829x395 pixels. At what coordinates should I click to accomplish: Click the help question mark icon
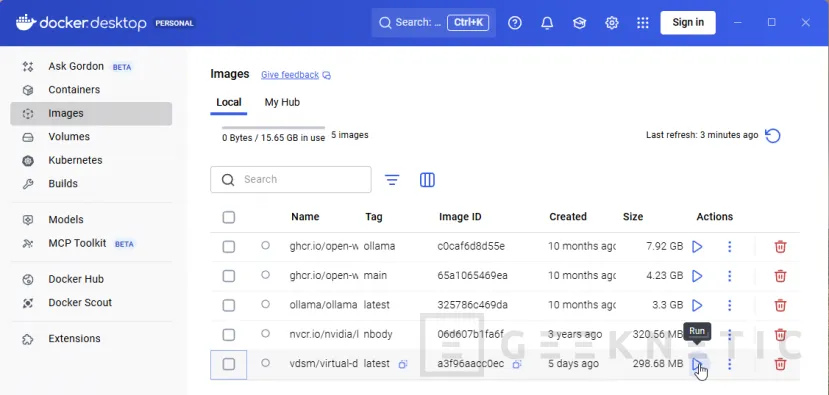[x=515, y=23]
